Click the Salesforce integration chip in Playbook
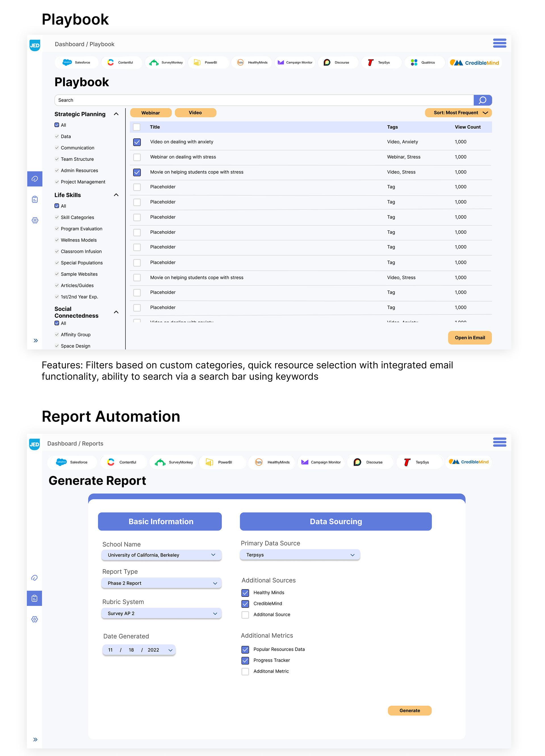Screen dimensions: 545x756 click(x=77, y=63)
